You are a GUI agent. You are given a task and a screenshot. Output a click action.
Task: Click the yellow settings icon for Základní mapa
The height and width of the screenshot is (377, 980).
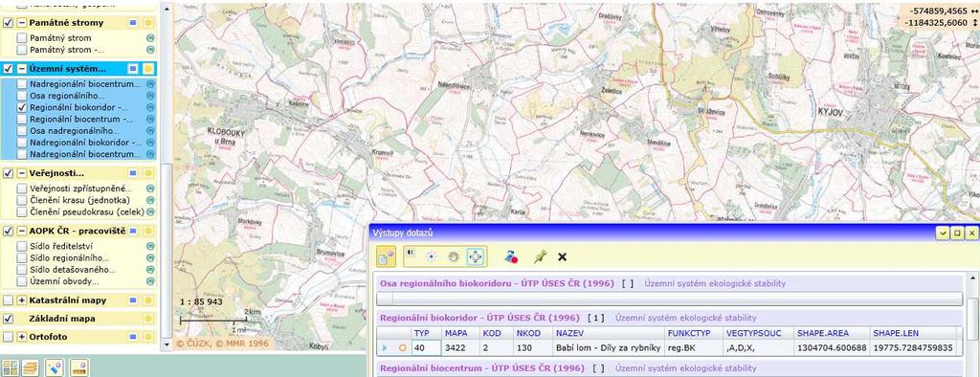point(148,319)
